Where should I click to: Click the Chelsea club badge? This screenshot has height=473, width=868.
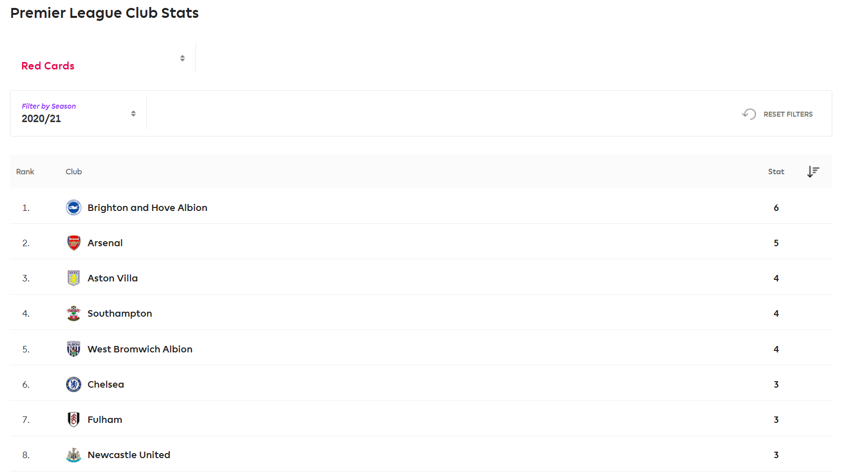73,384
